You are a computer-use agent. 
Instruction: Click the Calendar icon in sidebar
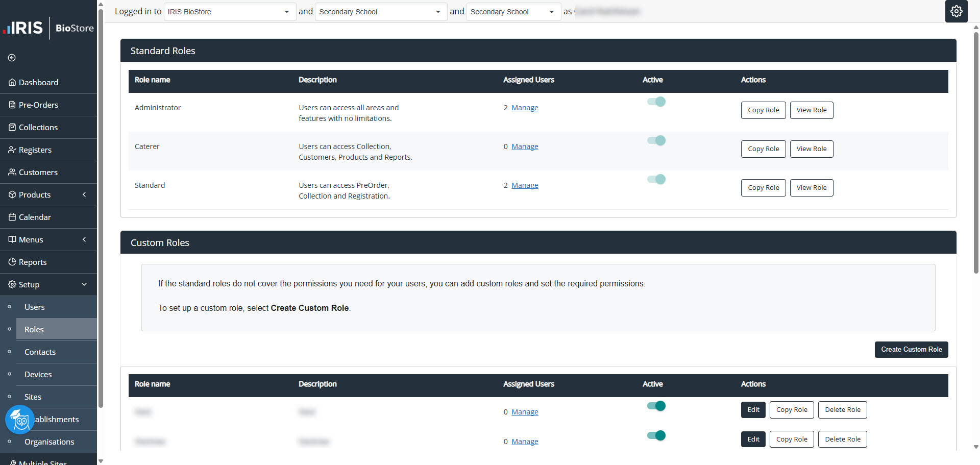tap(12, 217)
